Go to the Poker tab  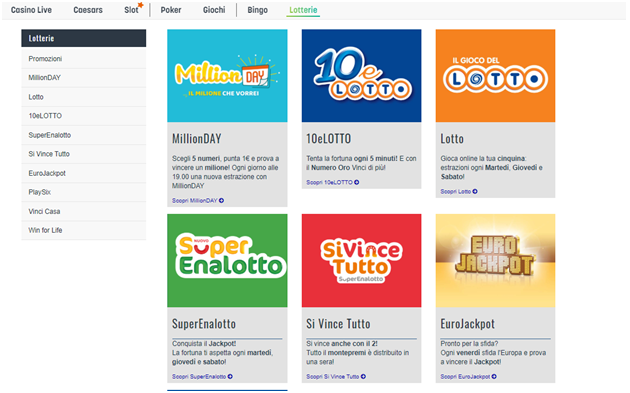[171, 10]
